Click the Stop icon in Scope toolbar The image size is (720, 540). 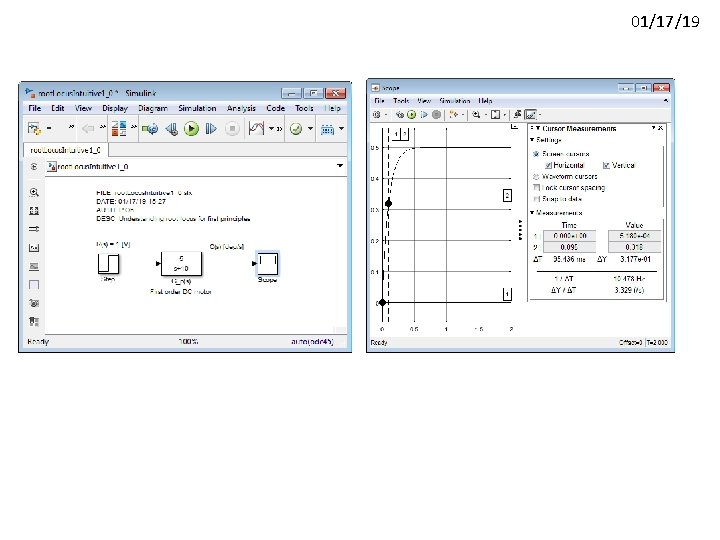(x=437, y=115)
